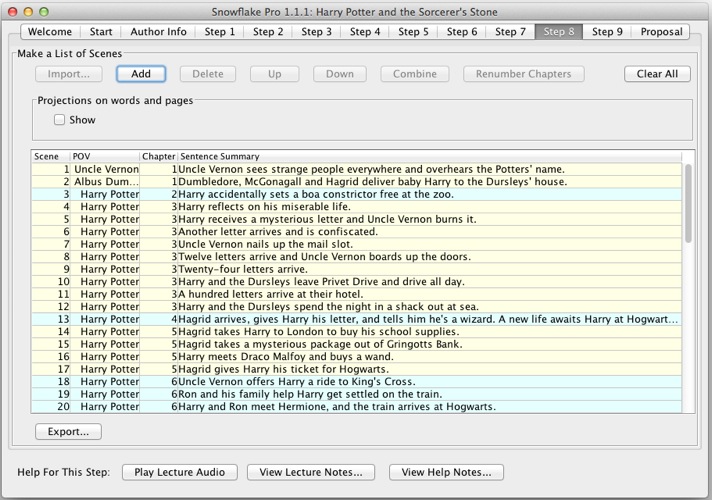Open the Step 2 tab
The height and width of the screenshot is (500, 712).
click(x=268, y=32)
